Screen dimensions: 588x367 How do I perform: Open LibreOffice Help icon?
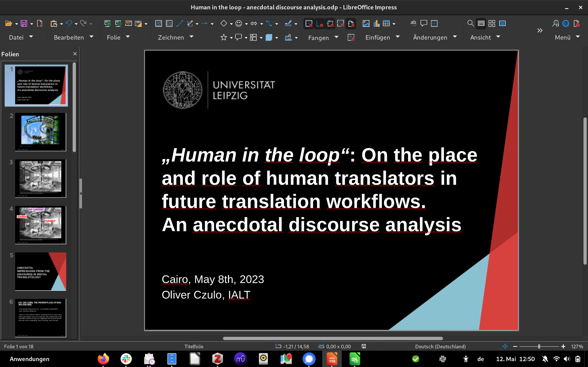[566, 24]
